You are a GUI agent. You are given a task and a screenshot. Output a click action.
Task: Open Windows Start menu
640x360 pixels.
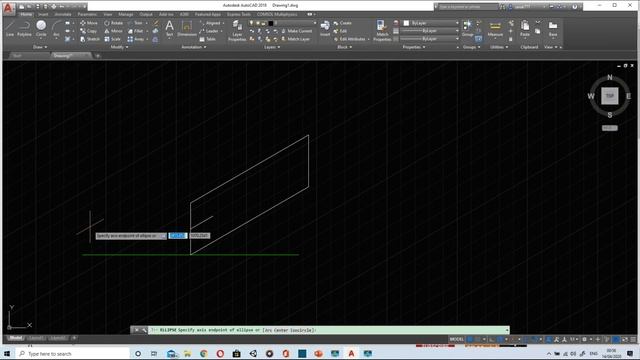tap(7, 353)
